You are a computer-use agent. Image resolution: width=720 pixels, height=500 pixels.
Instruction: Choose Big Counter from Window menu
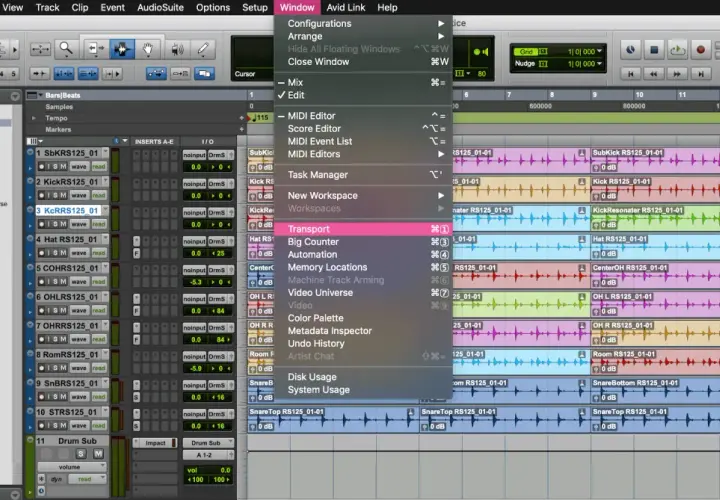tap(363, 242)
